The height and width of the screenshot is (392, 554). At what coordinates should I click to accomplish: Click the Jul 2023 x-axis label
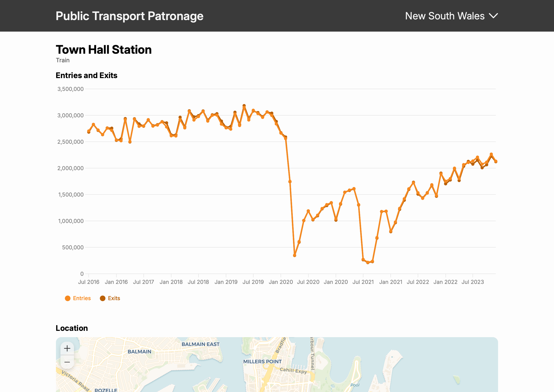pos(472,282)
